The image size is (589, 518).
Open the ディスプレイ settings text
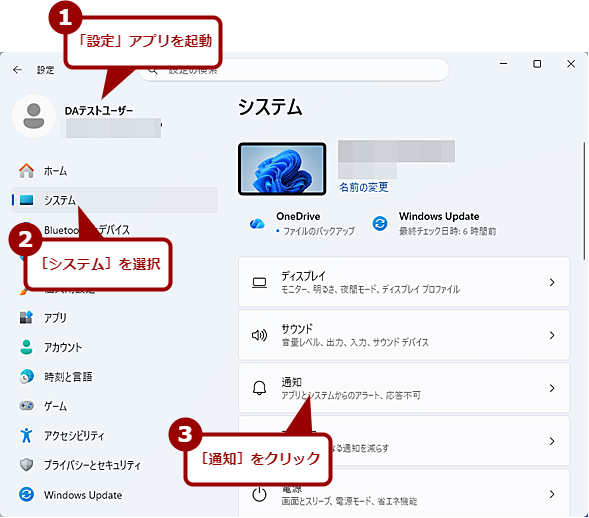304,276
